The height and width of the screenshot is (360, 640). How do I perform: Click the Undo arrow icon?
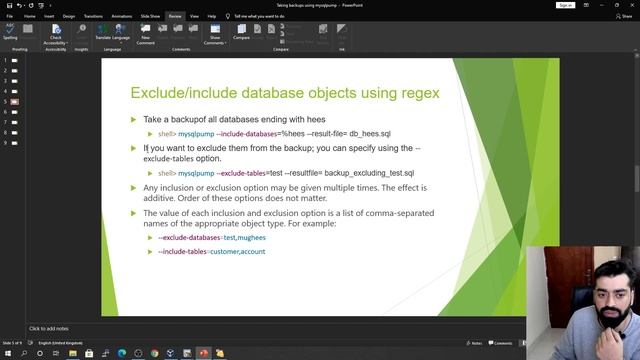pos(19,5)
